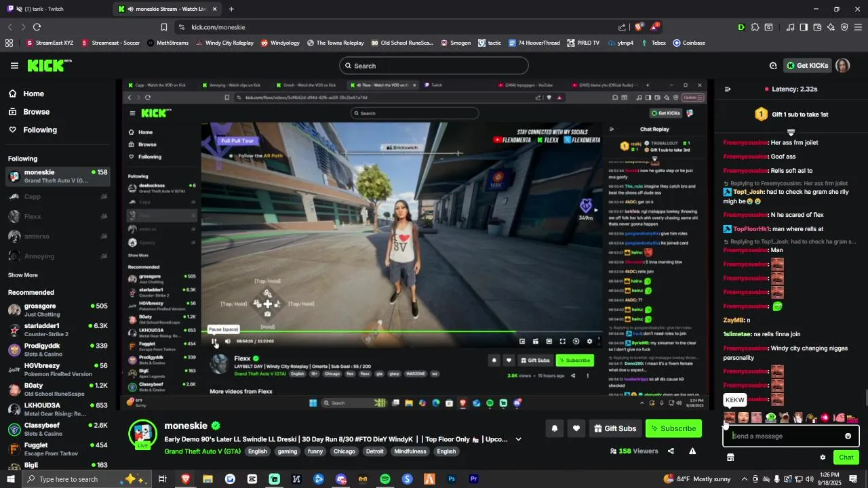Open the clips search icon beside Get KICKs
The image size is (868, 488).
click(773, 66)
